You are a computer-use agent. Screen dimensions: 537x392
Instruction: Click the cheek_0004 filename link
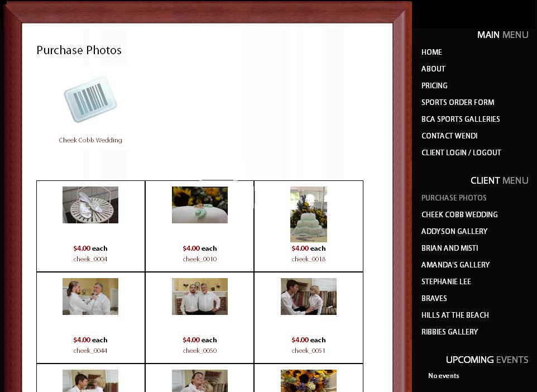[90, 259]
